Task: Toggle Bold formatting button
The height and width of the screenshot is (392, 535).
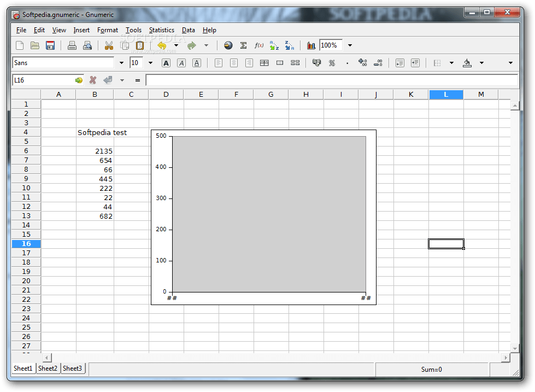Action: (166, 63)
